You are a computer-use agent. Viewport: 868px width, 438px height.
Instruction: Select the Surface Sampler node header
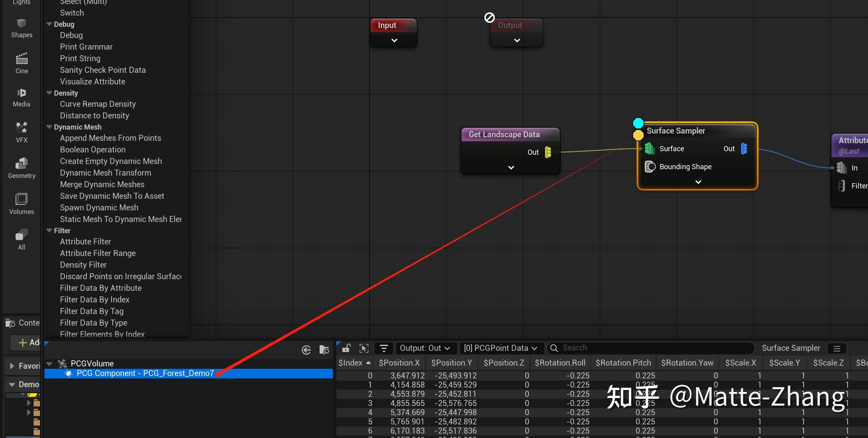pos(676,131)
